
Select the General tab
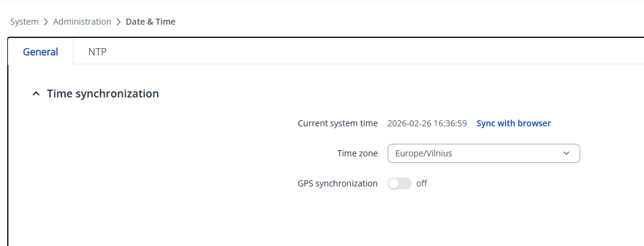point(40,52)
